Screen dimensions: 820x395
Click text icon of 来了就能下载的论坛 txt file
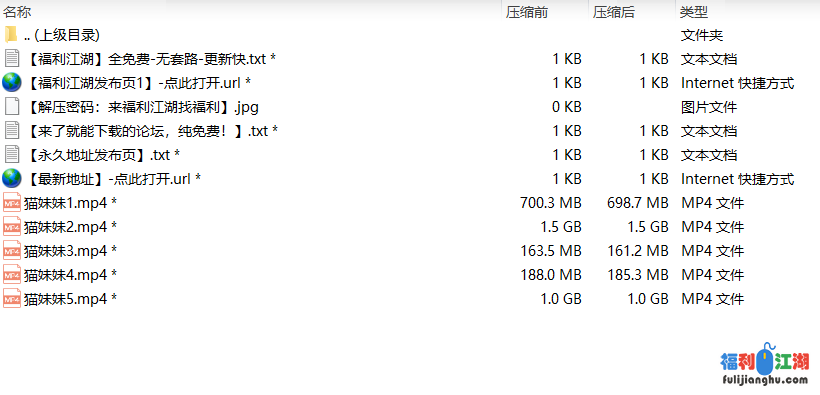coord(11,131)
